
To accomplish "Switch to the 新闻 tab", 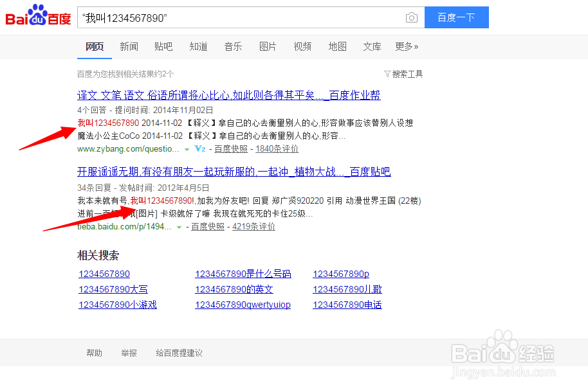I will [x=129, y=46].
